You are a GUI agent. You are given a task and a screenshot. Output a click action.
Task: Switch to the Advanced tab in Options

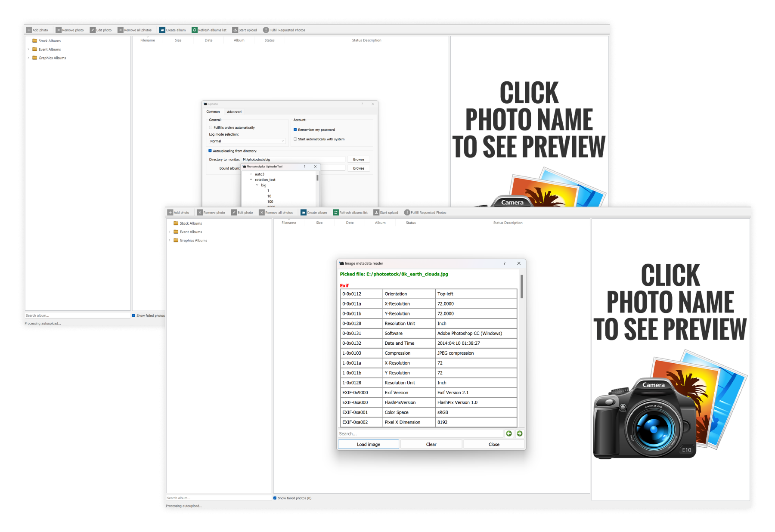click(x=234, y=112)
